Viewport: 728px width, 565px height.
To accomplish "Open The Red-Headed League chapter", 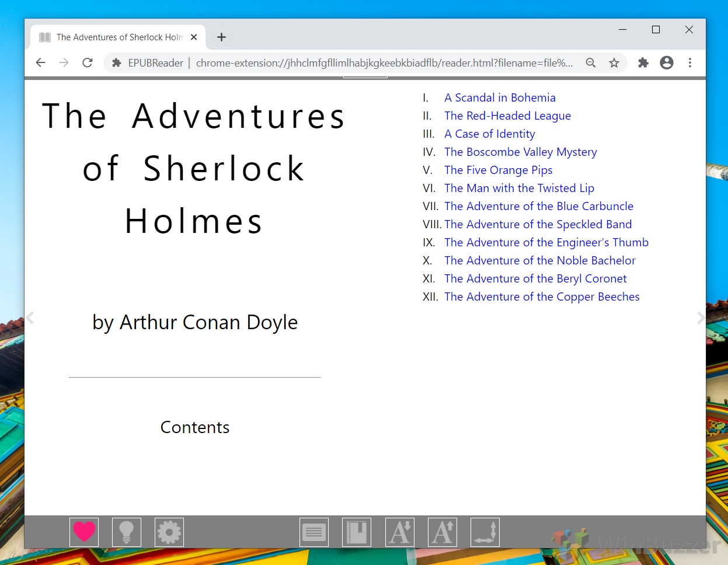I will click(x=507, y=116).
